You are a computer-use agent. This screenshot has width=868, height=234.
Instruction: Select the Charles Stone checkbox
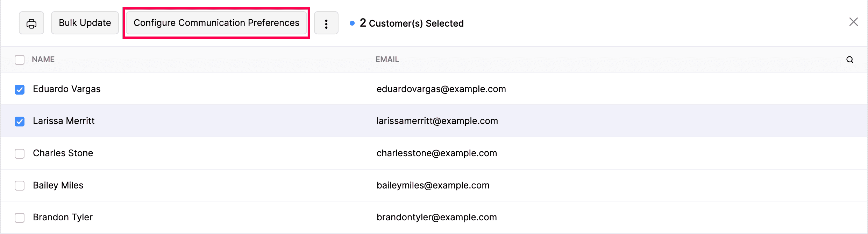[20, 153]
